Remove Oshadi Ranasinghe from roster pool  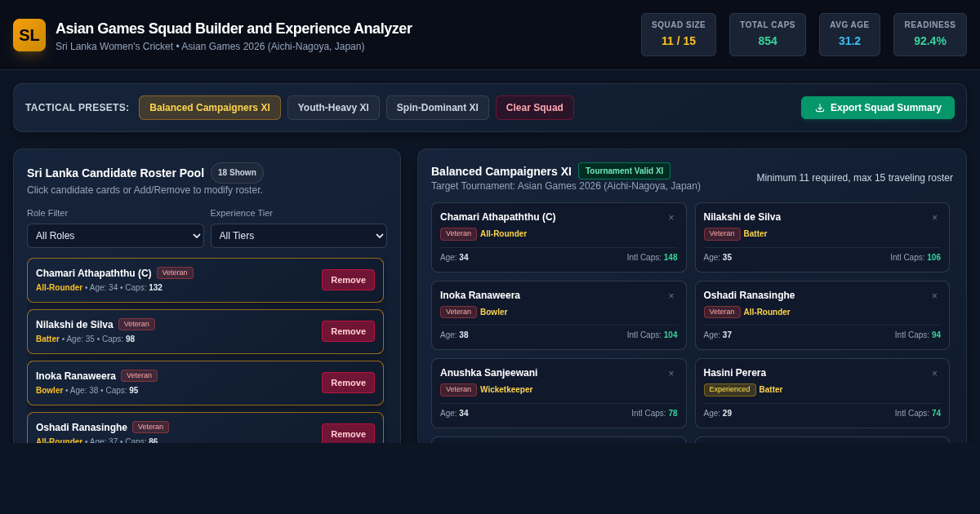[348, 433]
